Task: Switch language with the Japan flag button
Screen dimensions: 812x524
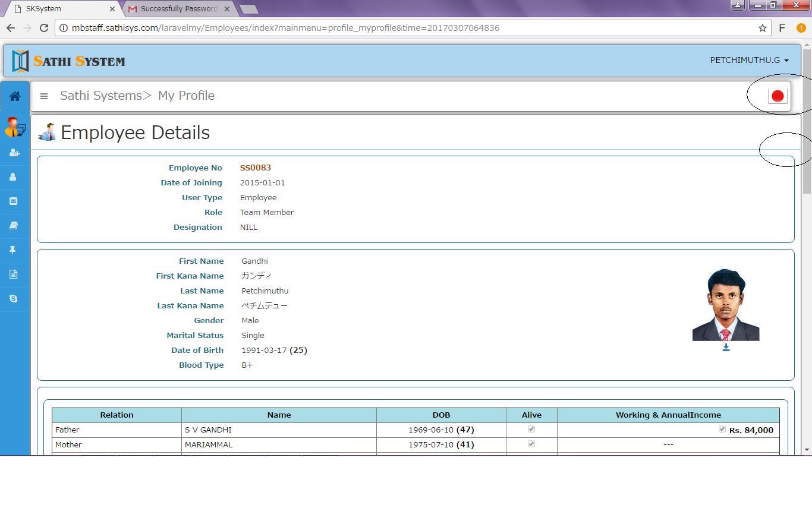Action: 777,96
